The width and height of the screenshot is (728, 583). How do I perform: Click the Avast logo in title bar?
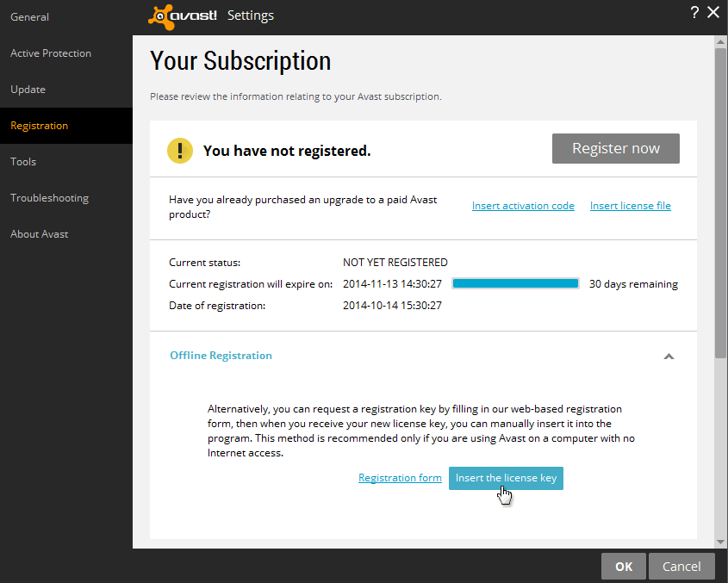click(x=183, y=16)
